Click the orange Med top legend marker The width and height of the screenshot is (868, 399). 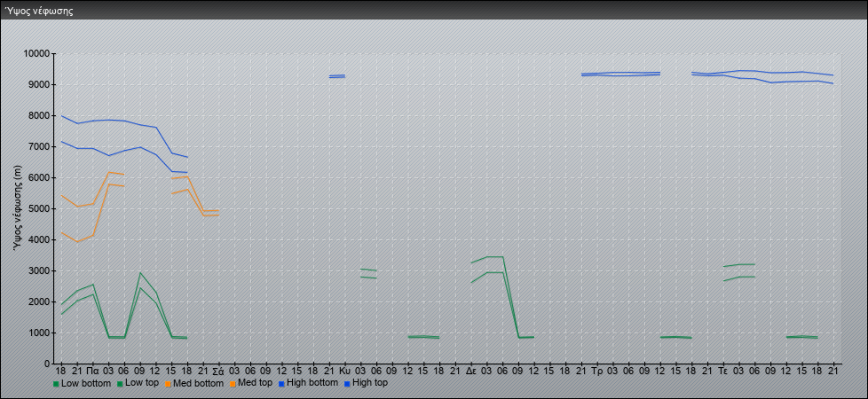click(232, 384)
